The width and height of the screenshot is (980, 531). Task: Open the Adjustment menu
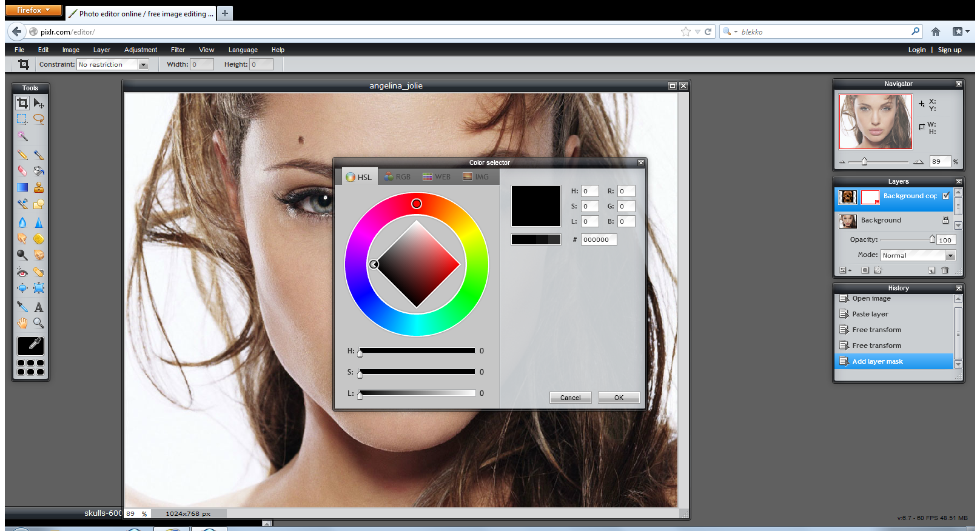[141, 50]
